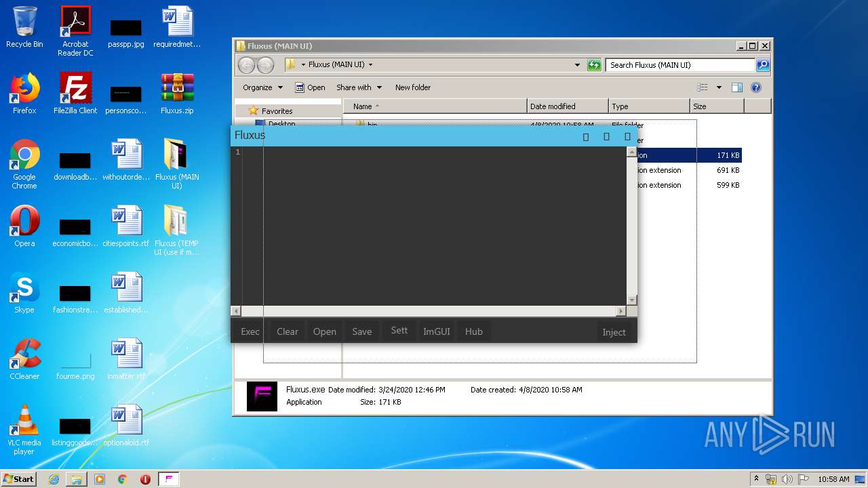The height and width of the screenshot is (488, 868).
Task: Open Windows Explorer taskbar button
Action: click(77, 479)
